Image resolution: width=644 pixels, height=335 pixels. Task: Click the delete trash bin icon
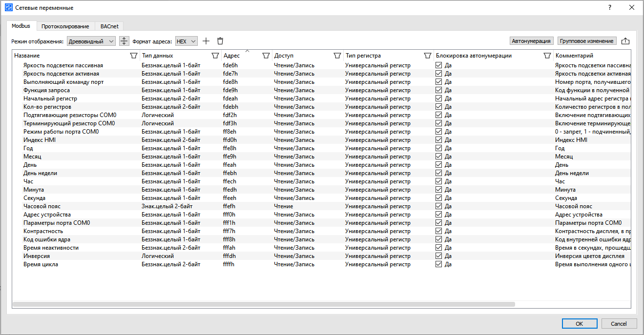(x=220, y=41)
